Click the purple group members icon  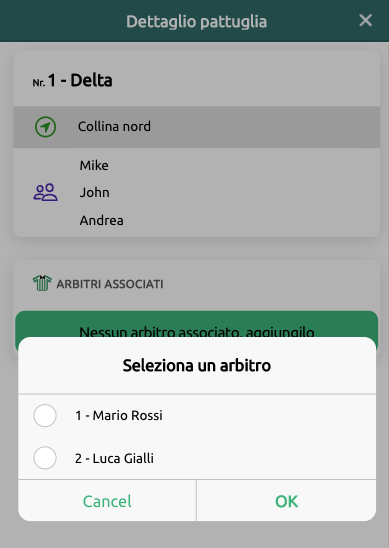click(x=45, y=192)
